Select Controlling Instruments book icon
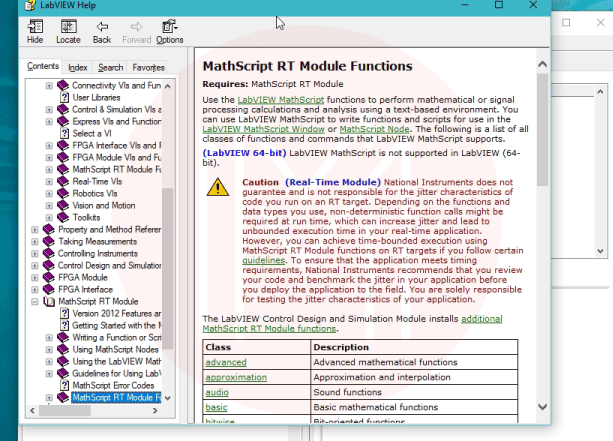613x441 pixels. (49, 254)
